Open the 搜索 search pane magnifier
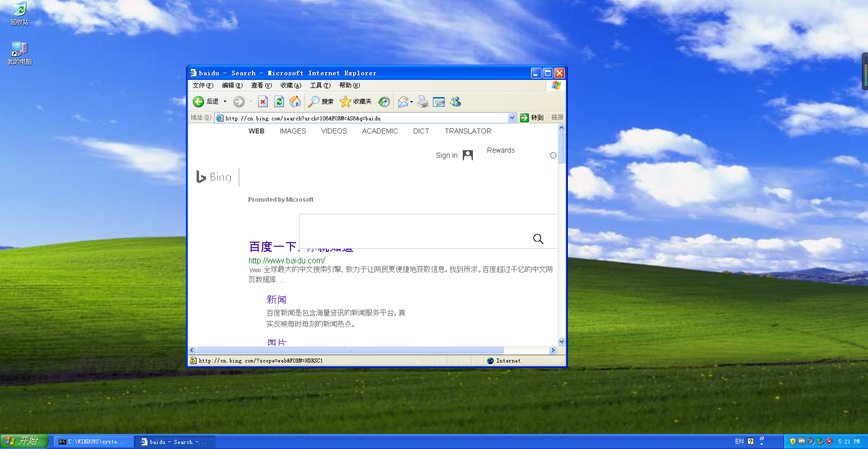Screen dimensions: 868x449 (x=321, y=102)
